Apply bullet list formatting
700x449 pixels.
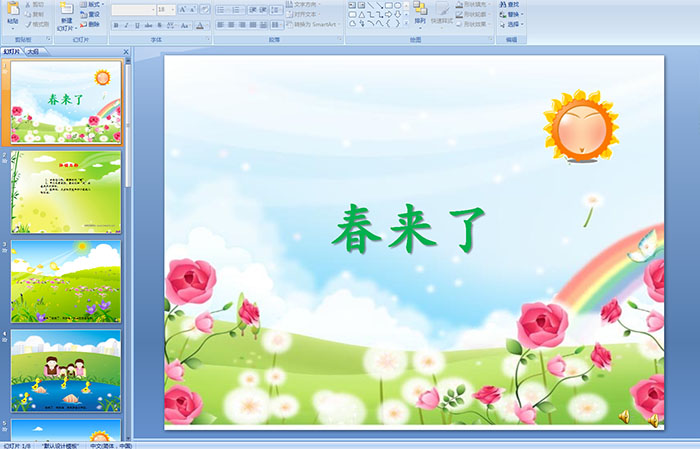click(x=223, y=10)
